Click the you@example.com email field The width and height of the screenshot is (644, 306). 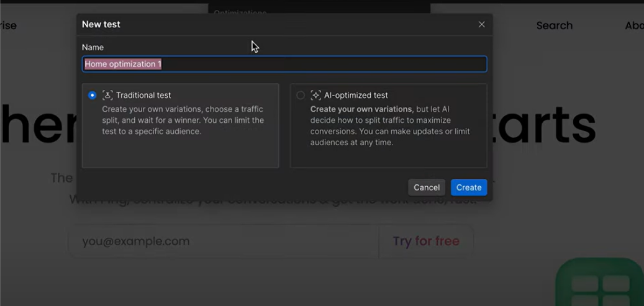(223, 241)
